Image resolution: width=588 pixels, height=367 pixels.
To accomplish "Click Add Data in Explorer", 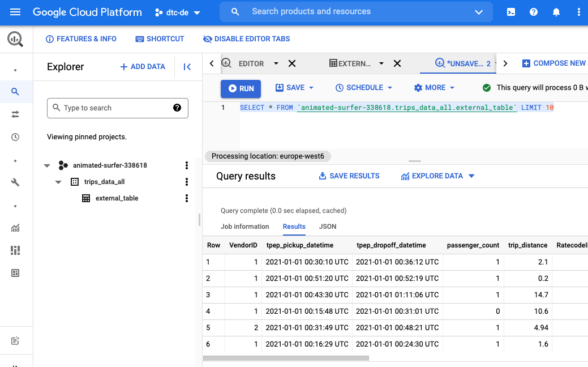I will (143, 66).
